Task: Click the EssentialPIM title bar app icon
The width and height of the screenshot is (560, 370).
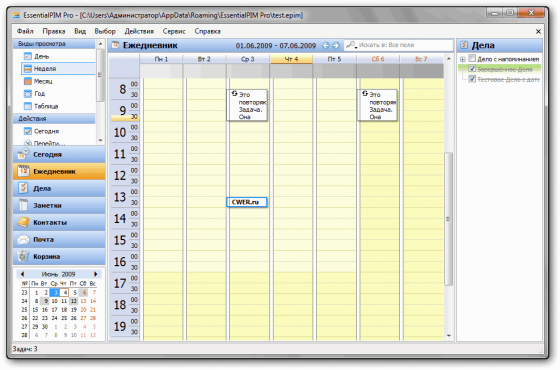Action: coord(16,15)
